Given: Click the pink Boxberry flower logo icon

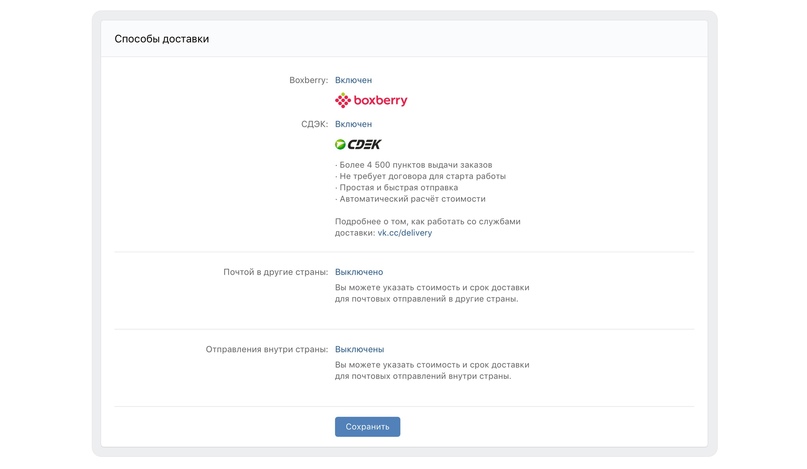Looking at the screenshot, I should coord(343,100).
